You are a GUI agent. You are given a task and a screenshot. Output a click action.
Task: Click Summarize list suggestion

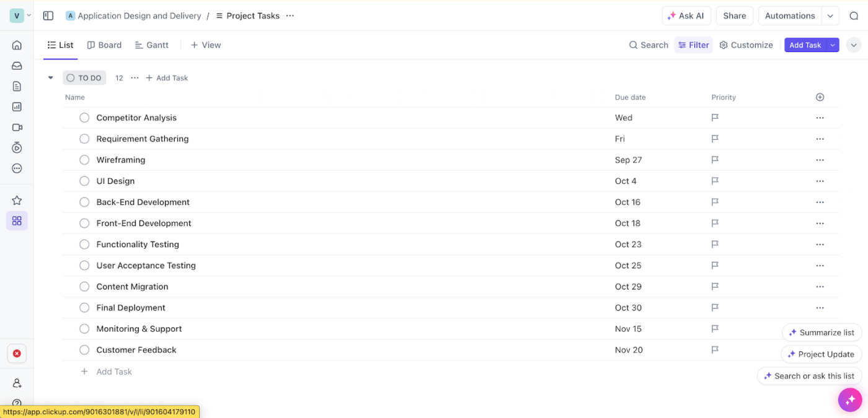click(822, 333)
